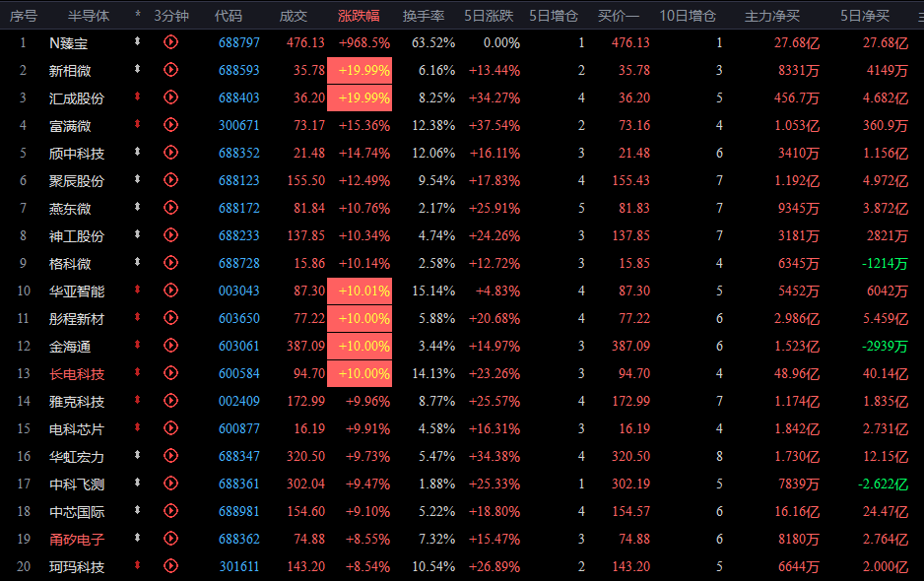Click the * column header
924x581 pixels.
pyautogui.click(x=137, y=14)
